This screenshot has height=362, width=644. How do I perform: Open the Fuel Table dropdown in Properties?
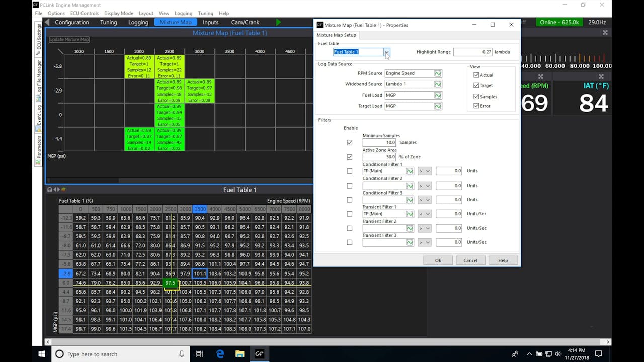(386, 52)
